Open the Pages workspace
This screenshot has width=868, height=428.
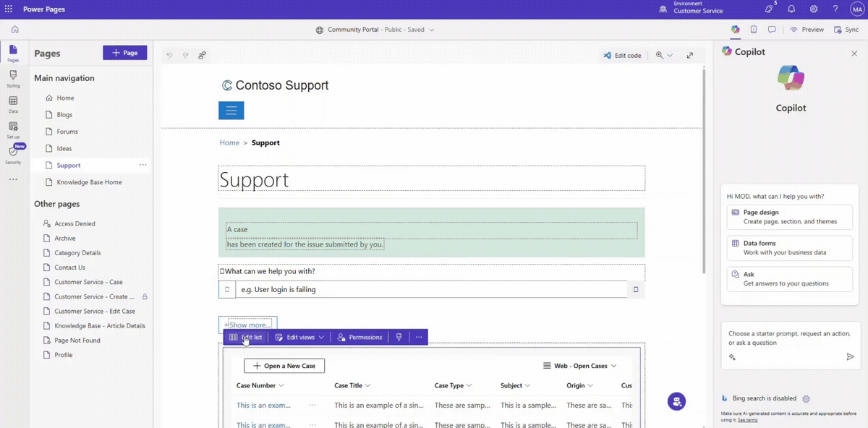pyautogui.click(x=13, y=53)
